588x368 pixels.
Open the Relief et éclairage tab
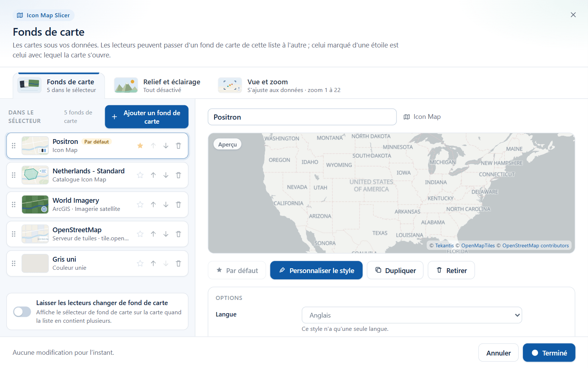pos(157,85)
